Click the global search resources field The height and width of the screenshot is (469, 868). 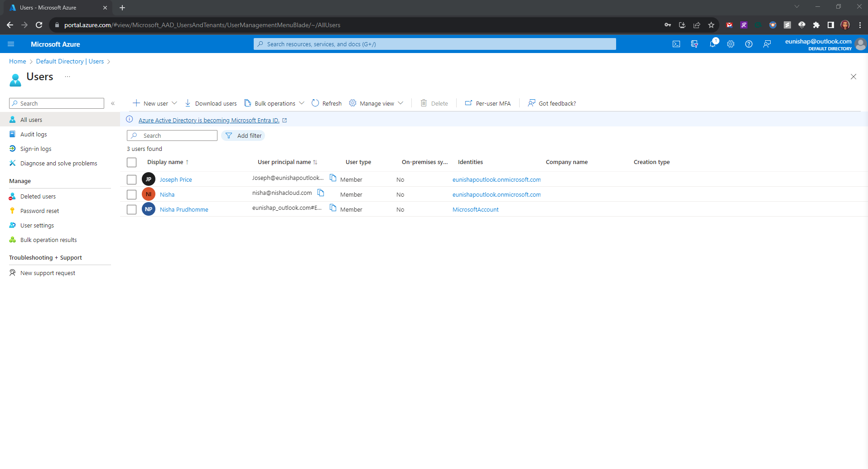pyautogui.click(x=435, y=44)
